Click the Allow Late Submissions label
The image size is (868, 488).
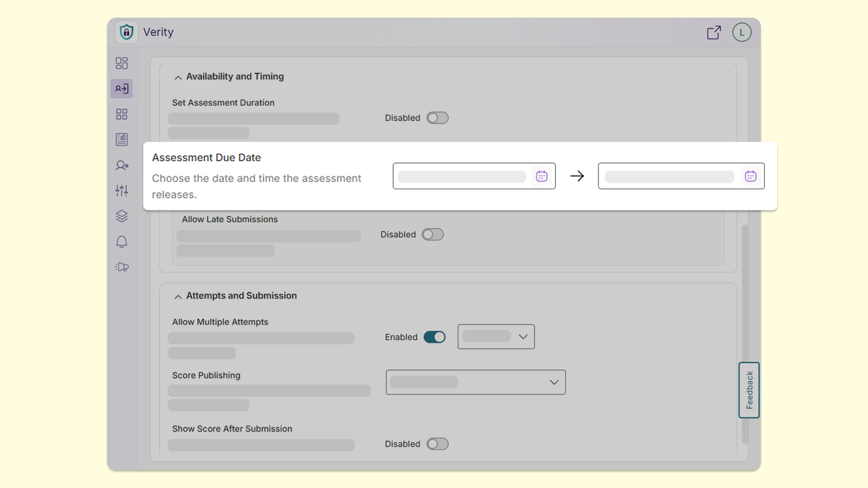pyautogui.click(x=230, y=219)
